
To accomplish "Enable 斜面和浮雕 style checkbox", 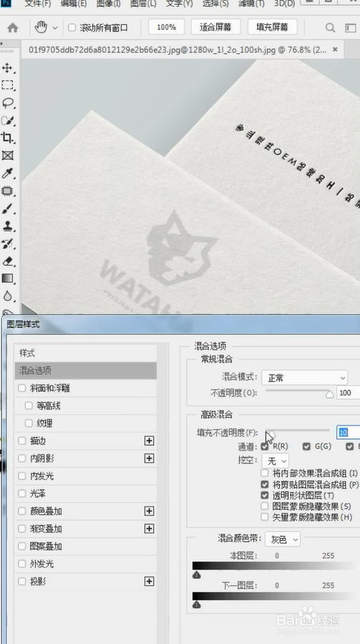I will [21, 388].
